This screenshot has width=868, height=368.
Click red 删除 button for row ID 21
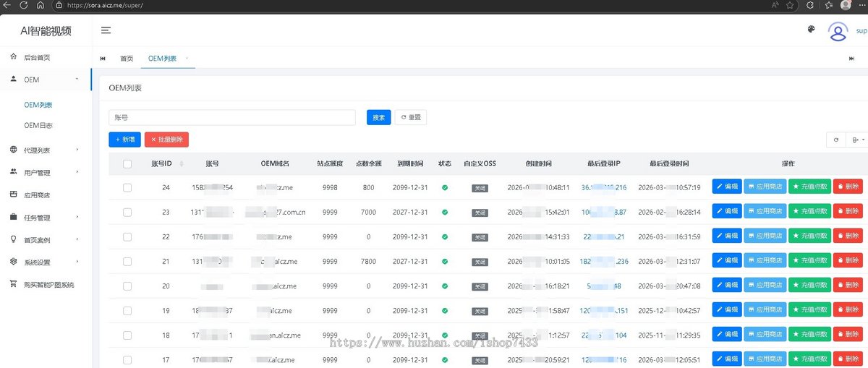tap(848, 261)
